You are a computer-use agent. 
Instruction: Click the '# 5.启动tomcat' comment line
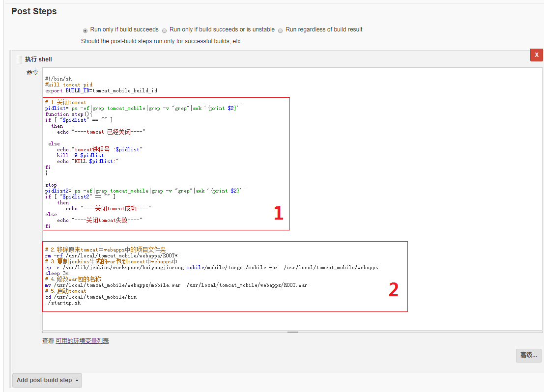tap(65, 291)
